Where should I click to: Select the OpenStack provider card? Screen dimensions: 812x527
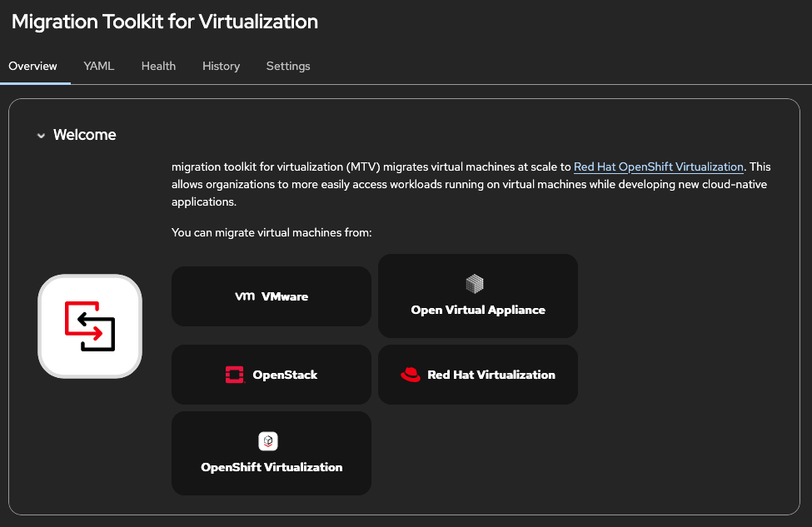click(271, 375)
